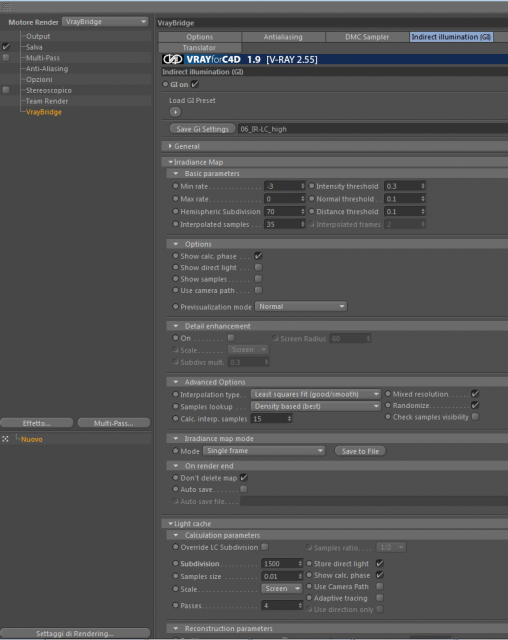Toggle the Salva checkbox in left list
The width and height of the screenshot is (508, 640).
coord(6,47)
